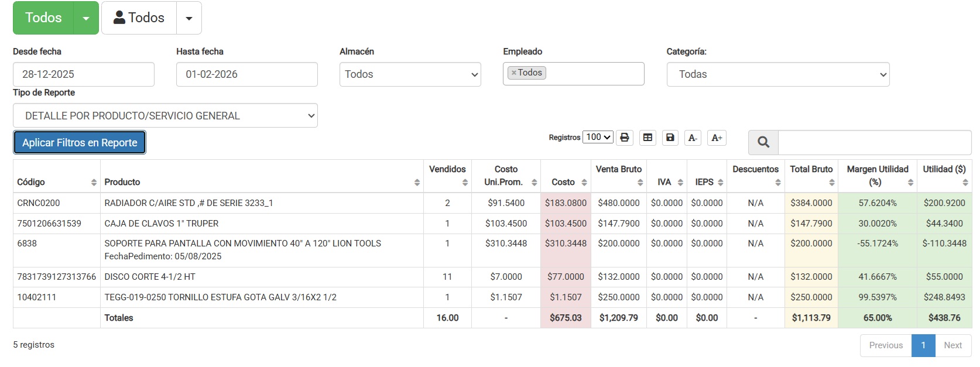
Task: Click product code 7501206631539
Action: click(x=49, y=224)
